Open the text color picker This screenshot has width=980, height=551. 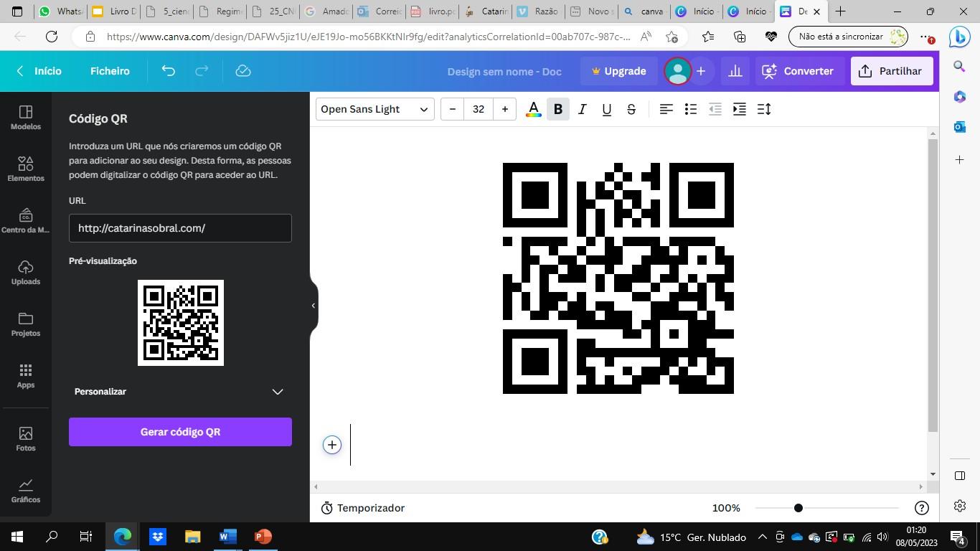coord(534,109)
